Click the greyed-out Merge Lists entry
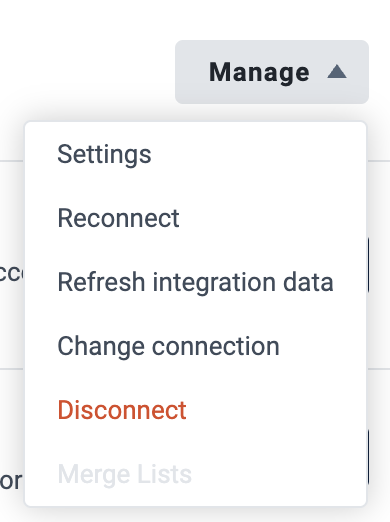Screen dimensions: 390x522 point(125,474)
